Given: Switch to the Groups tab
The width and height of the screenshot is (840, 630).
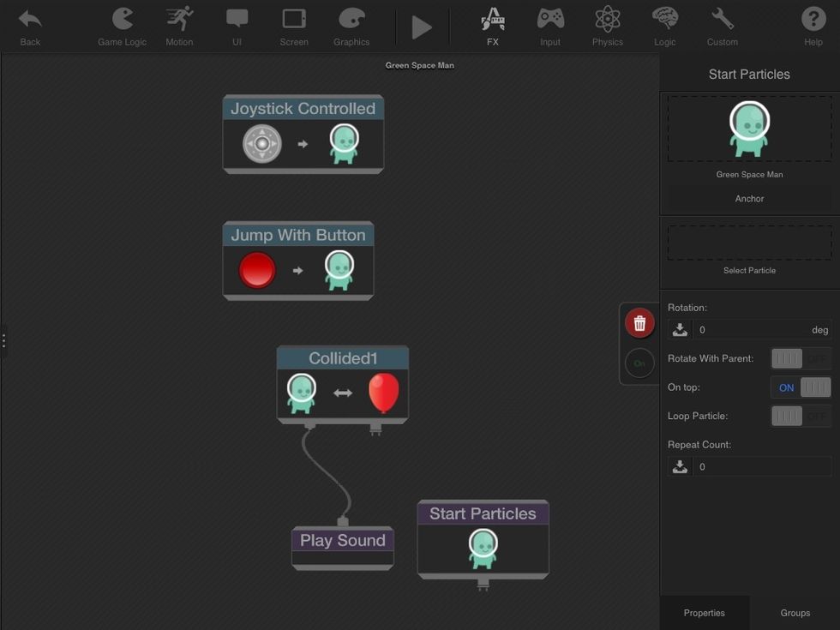Looking at the screenshot, I should pos(794,612).
